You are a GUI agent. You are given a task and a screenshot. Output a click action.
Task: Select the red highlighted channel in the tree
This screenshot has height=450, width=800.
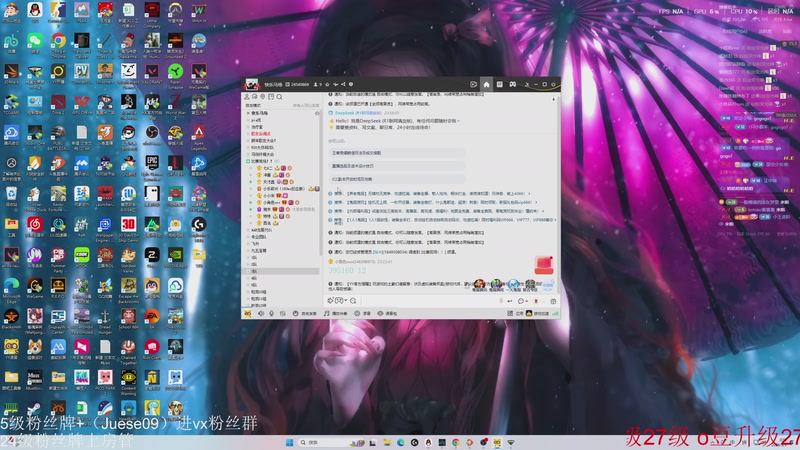[261, 134]
